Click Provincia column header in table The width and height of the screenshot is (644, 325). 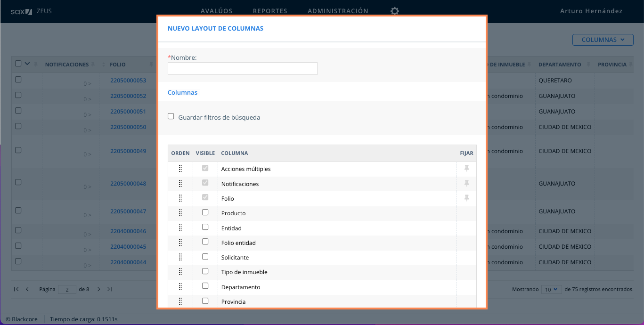click(612, 65)
